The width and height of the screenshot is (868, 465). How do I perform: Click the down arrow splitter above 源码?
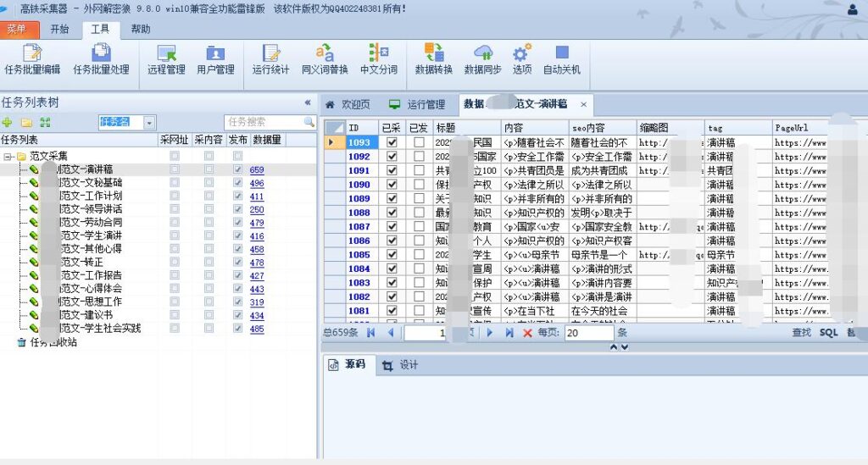(625, 346)
